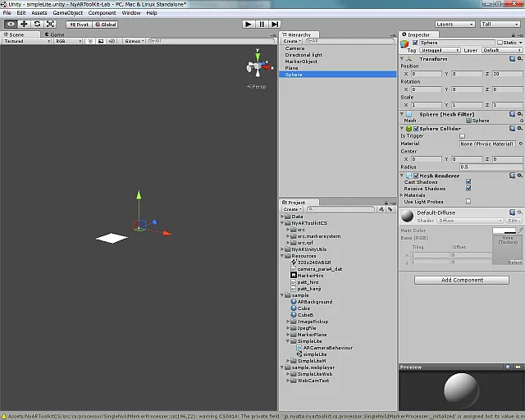Open the Untagged tag dropdown
The height and width of the screenshot is (420, 525).
click(x=440, y=50)
